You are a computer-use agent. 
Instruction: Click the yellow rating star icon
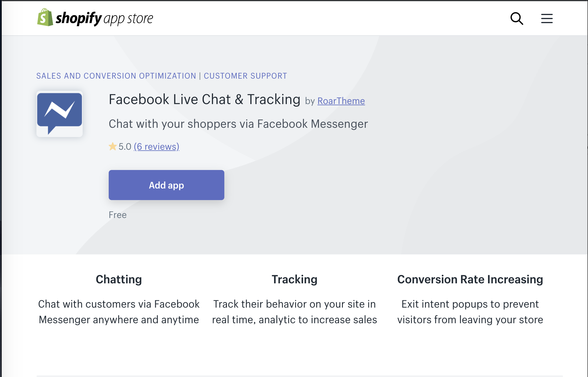(112, 147)
